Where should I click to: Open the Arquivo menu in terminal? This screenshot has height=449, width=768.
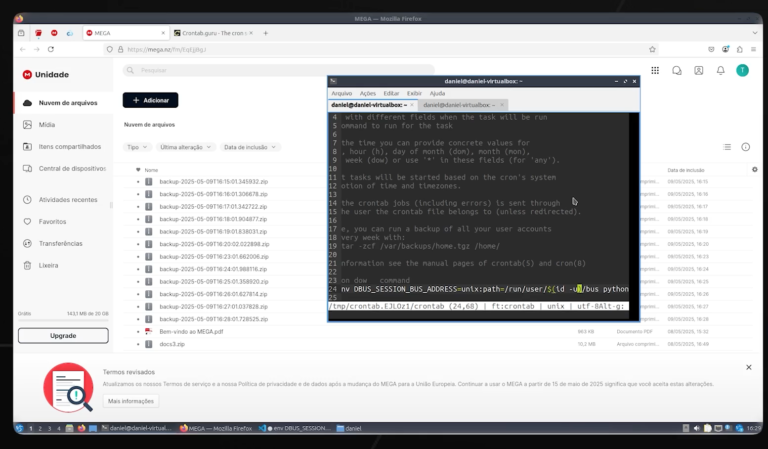(x=341, y=93)
